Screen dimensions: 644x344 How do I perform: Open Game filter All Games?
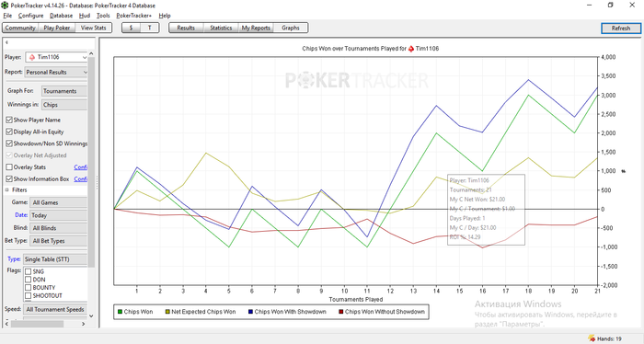tap(58, 202)
